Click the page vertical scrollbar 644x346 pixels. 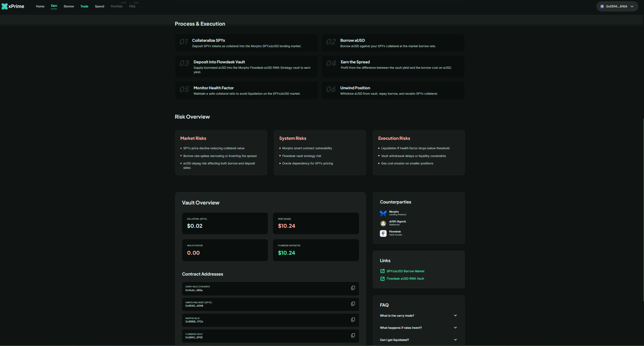coord(643,209)
